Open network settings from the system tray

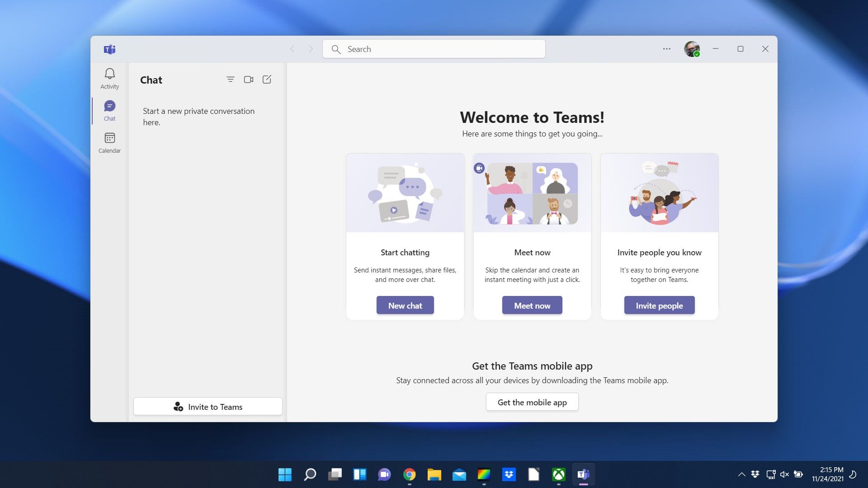(x=771, y=474)
